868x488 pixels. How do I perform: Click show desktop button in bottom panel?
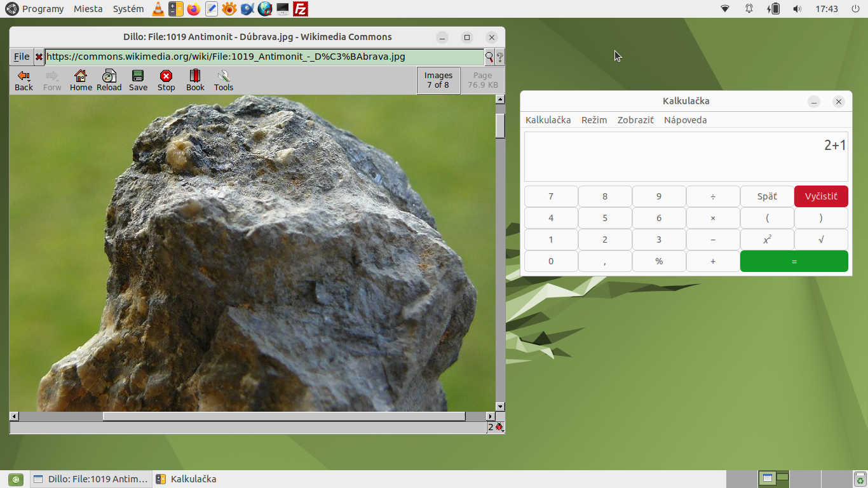point(15,479)
